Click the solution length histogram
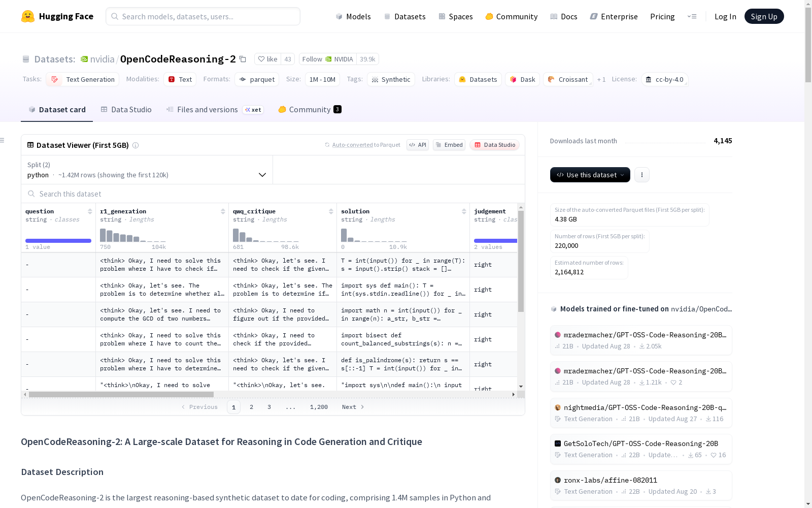The image size is (812, 508). click(374, 235)
